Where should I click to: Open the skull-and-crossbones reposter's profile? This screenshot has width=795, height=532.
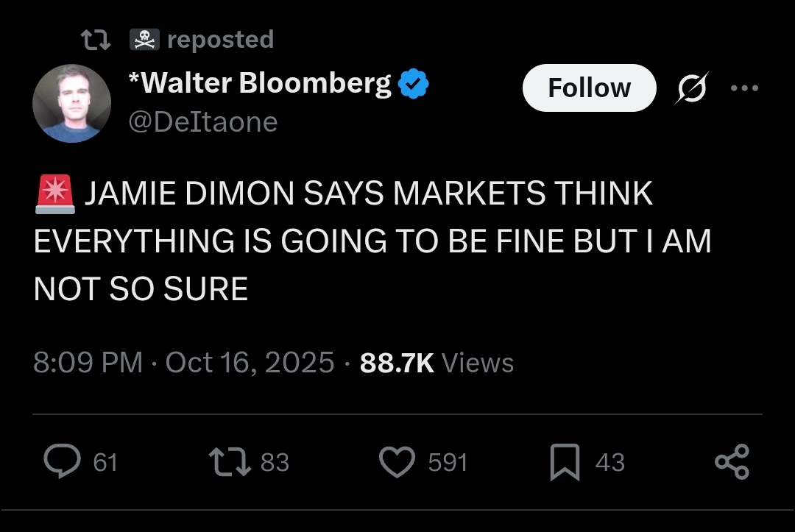click(144, 40)
